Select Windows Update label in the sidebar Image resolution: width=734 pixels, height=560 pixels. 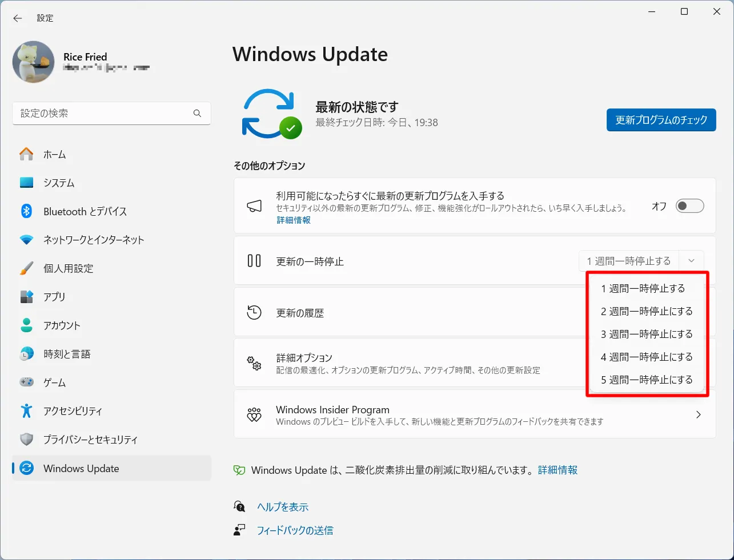[81, 469]
